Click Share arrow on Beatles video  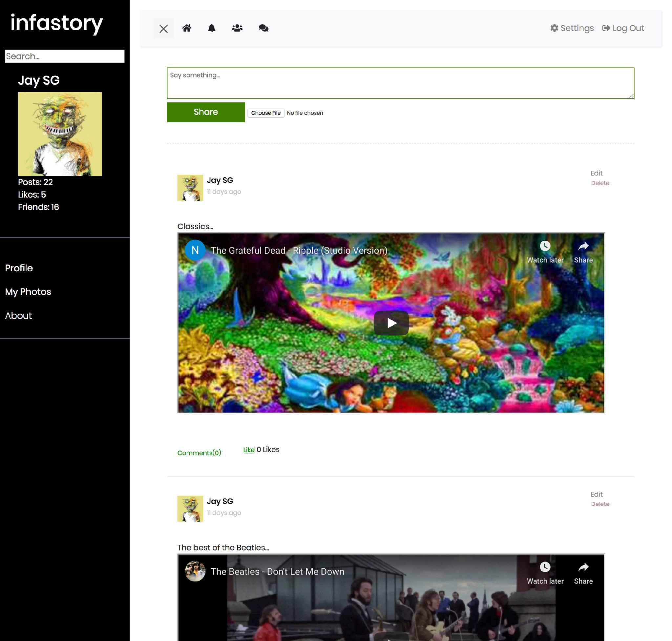(x=583, y=573)
